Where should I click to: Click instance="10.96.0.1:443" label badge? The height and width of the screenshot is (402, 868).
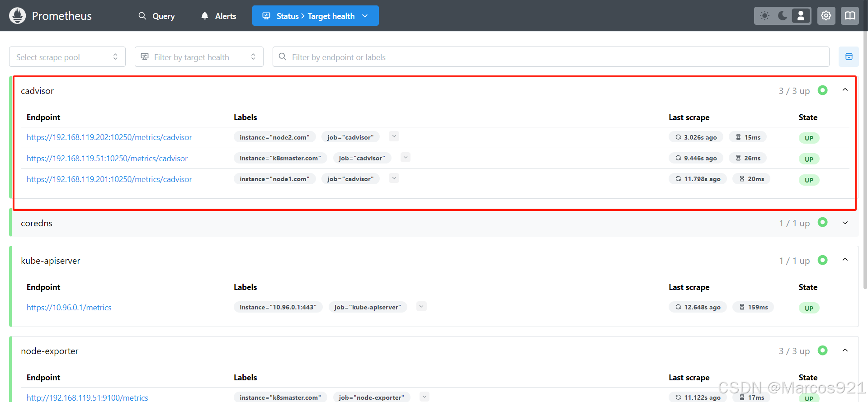(278, 307)
